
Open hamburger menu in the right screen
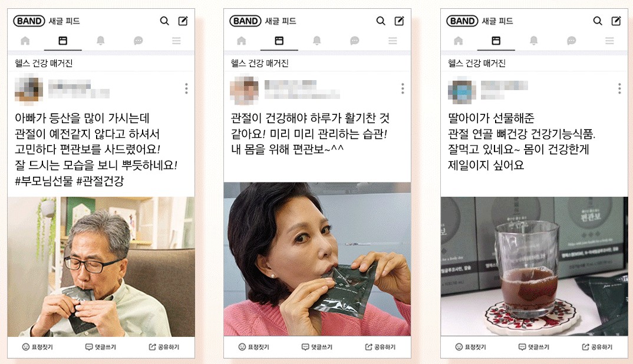[x=609, y=41]
